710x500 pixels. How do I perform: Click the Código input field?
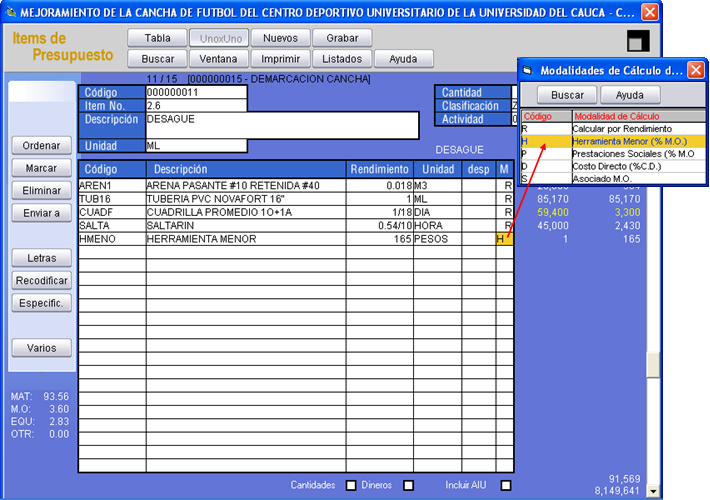pos(197,92)
